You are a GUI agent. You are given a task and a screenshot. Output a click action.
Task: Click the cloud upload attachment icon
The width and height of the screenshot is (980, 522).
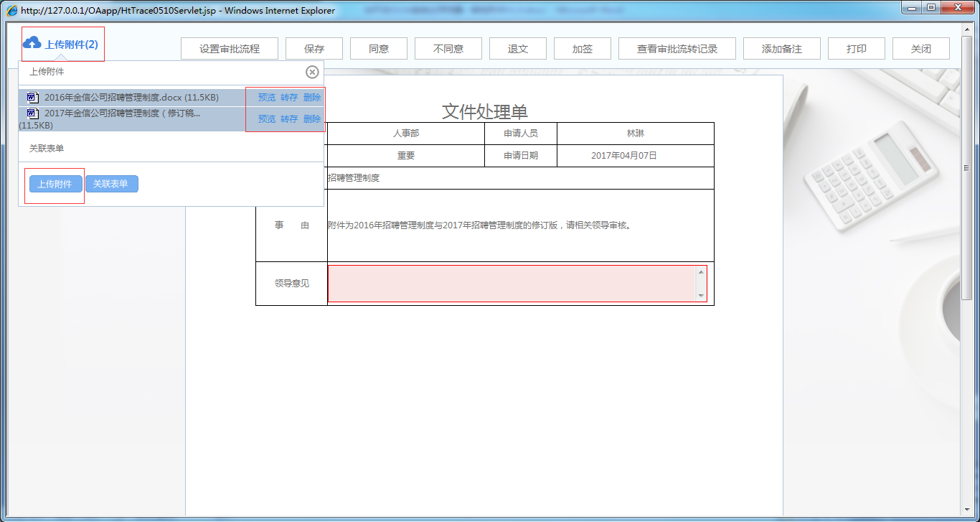(x=32, y=43)
